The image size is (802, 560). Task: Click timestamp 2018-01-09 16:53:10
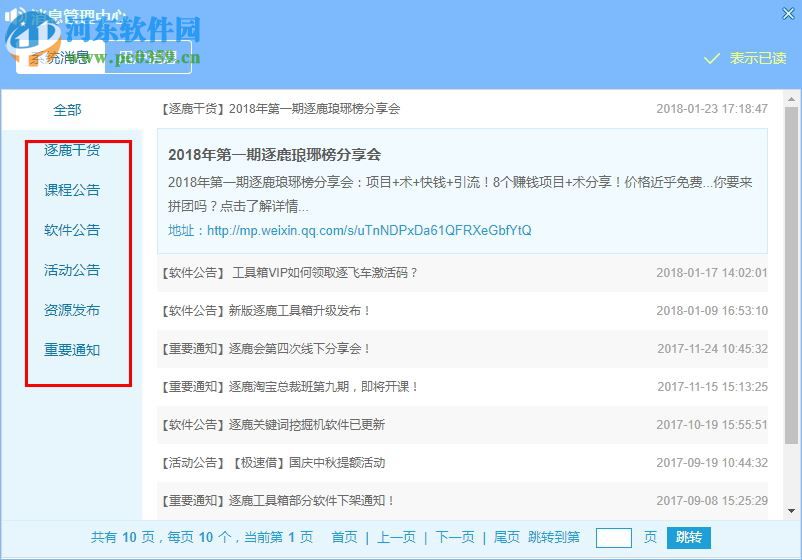[712, 310]
